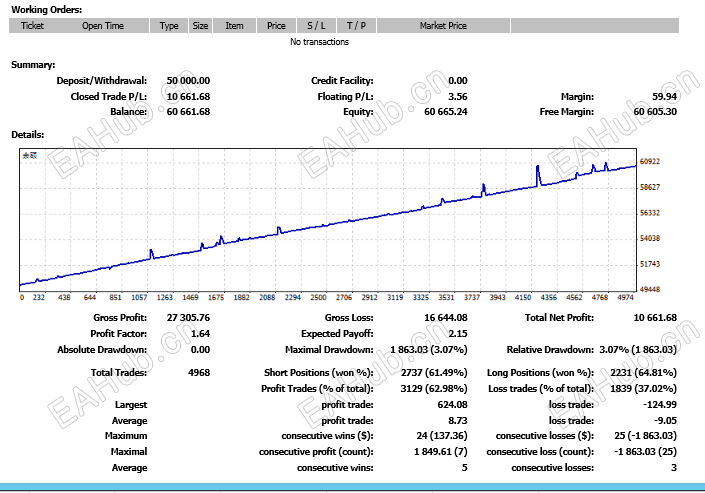The height and width of the screenshot is (493, 705).
Task: Click the T / P column header
Action: [x=356, y=26]
